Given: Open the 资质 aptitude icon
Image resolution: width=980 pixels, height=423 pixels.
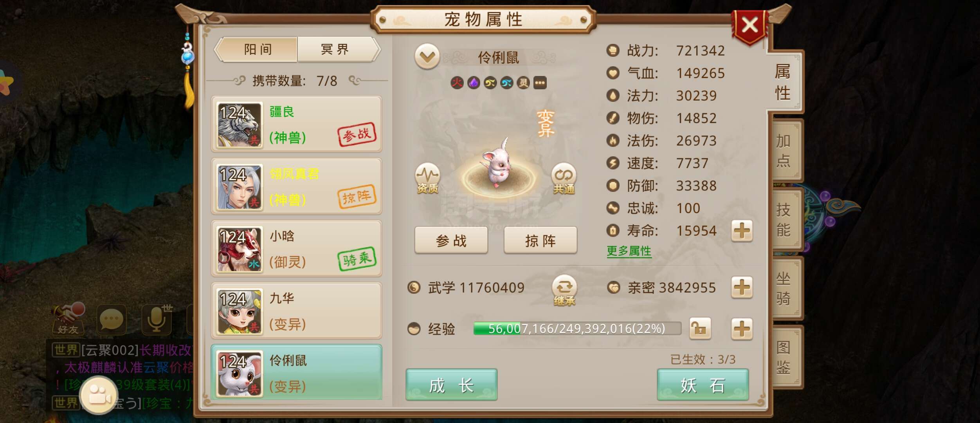Looking at the screenshot, I should (x=427, y=179).
